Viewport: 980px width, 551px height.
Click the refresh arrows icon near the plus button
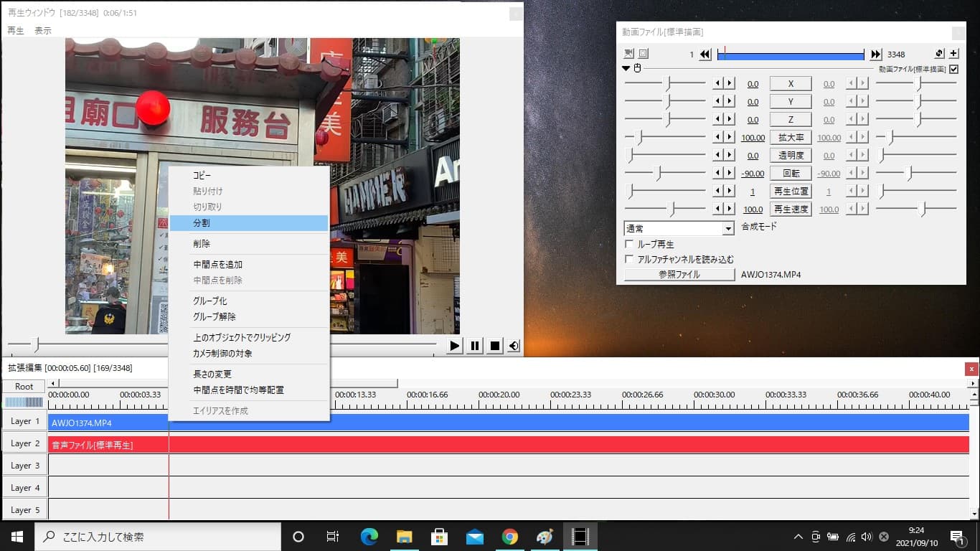938,54
